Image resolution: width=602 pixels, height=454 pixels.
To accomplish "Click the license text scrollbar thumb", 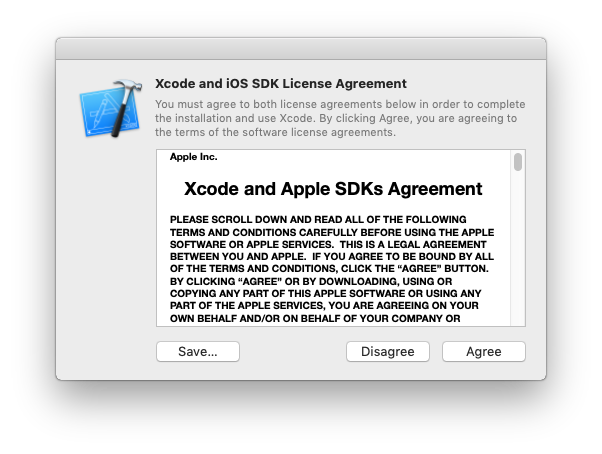I will 518,162.
